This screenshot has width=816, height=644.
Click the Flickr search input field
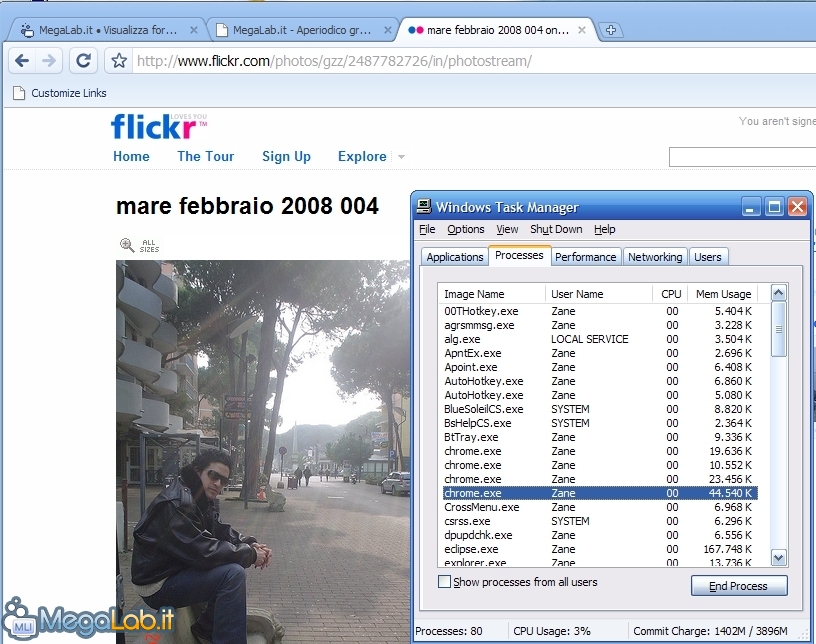[742, 157]
